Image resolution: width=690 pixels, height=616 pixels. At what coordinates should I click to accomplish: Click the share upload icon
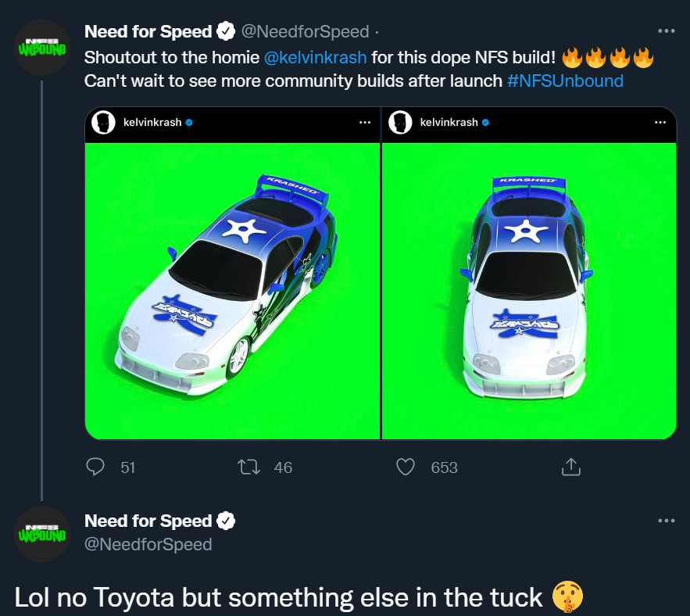[570, 467]
